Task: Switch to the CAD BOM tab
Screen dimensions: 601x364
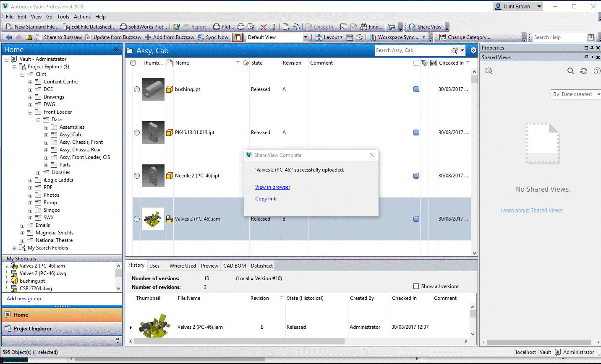Action: 235,266
